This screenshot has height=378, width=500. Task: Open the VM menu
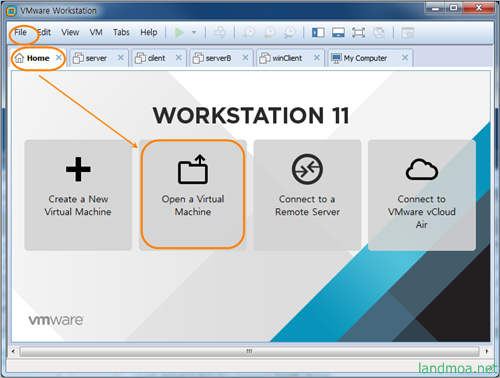coord(96,32)
